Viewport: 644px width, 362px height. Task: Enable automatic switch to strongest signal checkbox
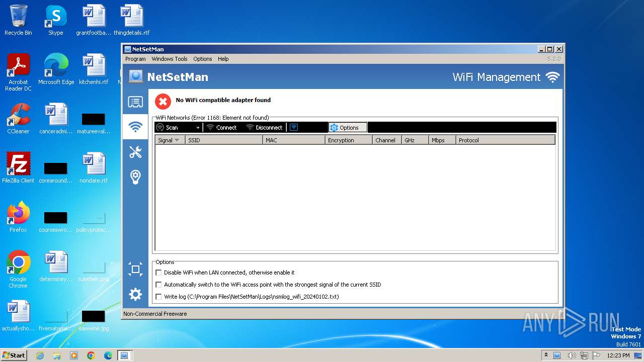point(158,285)
